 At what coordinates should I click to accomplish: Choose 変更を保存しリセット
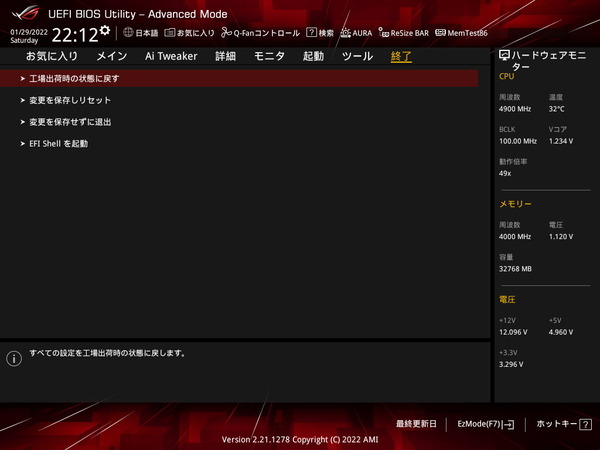coord(70,100)
